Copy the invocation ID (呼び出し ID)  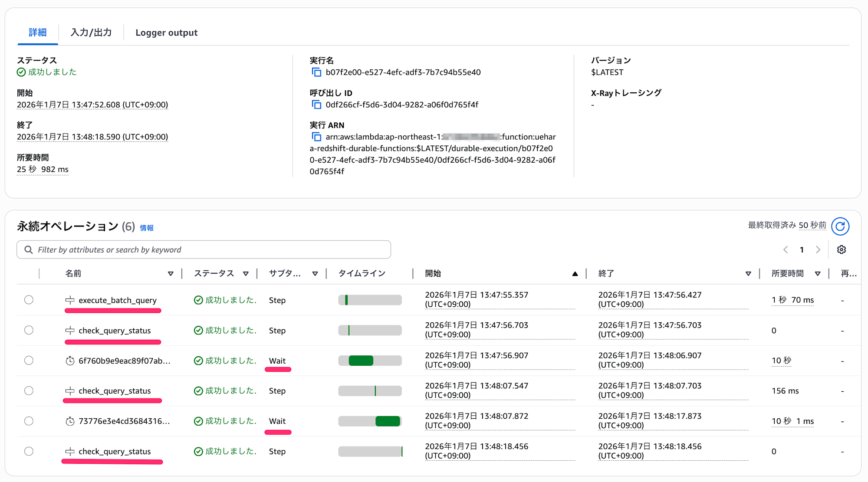tap(316, 105)
